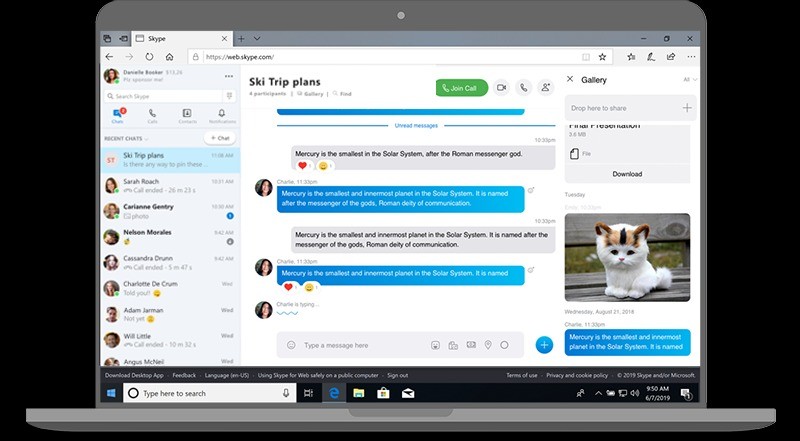The image size is (800, 441).
Task: Open the Feedback link in footer
Action: click(184, 375)
